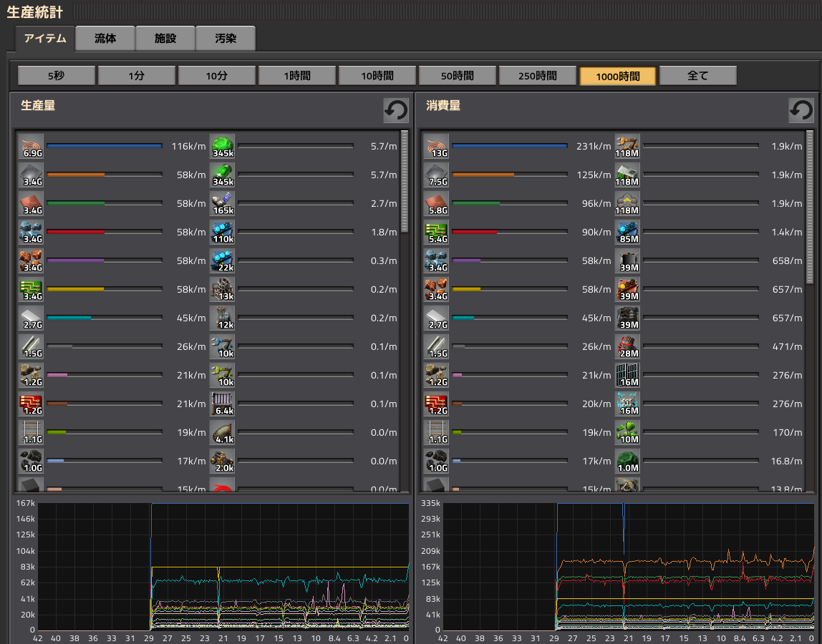Click the solar panel icon showing 16M
The image size is (822, 644).
[x=627, y=376]
